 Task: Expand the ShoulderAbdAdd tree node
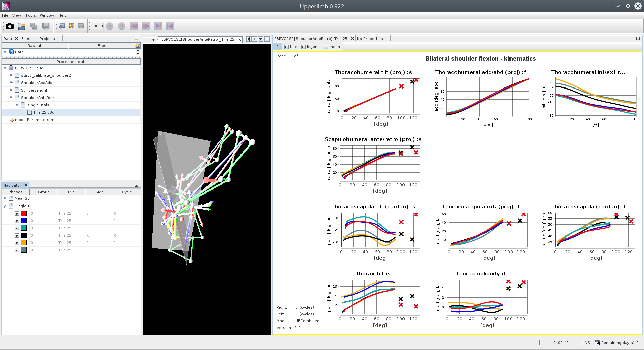pyautogui.click(x=11, y=83)
